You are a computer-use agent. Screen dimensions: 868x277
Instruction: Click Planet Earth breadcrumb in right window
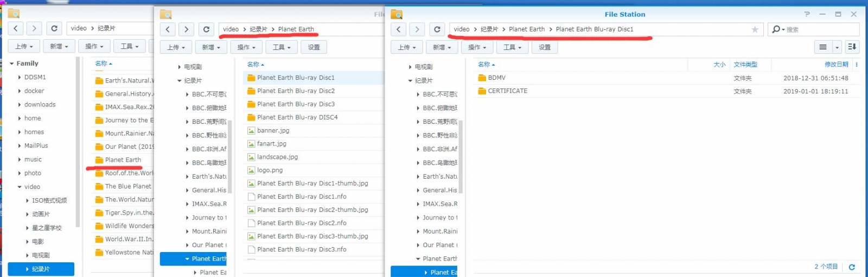(x=527, y=29)
